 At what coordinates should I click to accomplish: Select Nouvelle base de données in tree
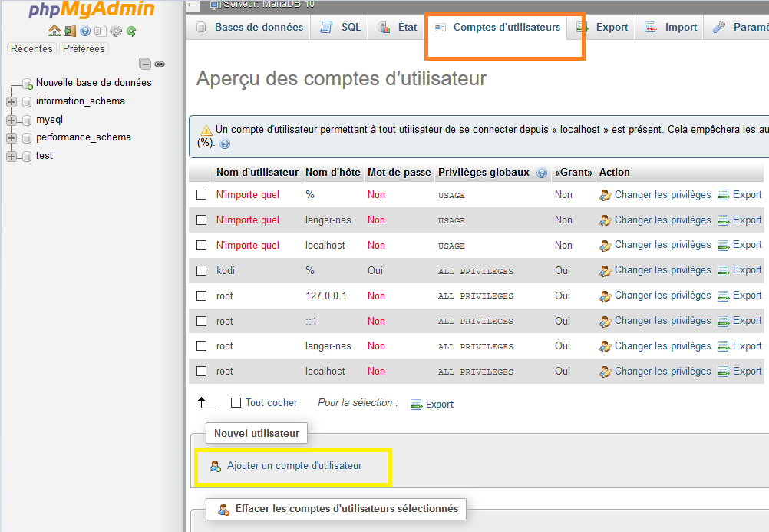94,83
